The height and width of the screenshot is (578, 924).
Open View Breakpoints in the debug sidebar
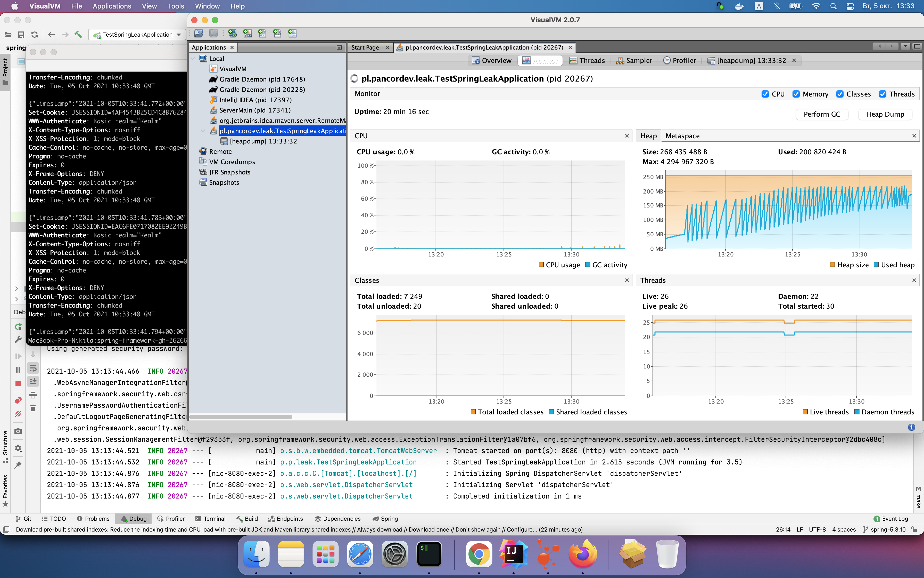[x=18, y=400]
